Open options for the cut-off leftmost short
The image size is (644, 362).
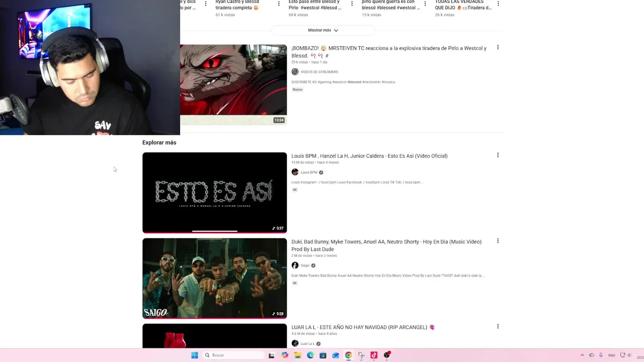tap(205, 4)
